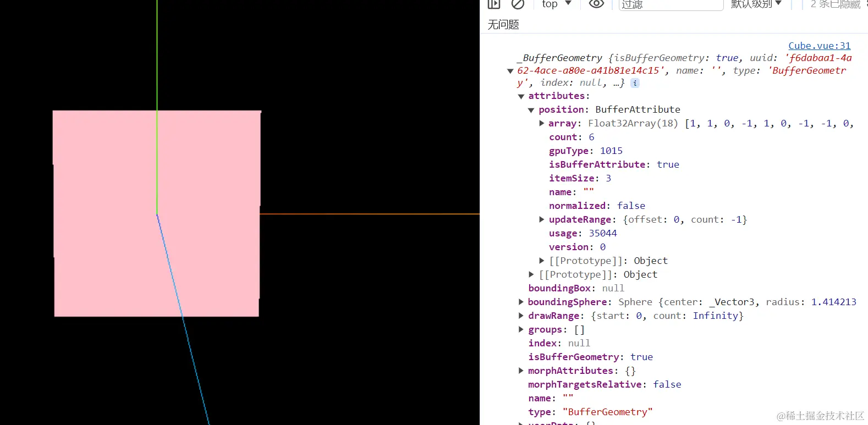
Task: Open the top execution context dropdown
Action: point(557,4)
